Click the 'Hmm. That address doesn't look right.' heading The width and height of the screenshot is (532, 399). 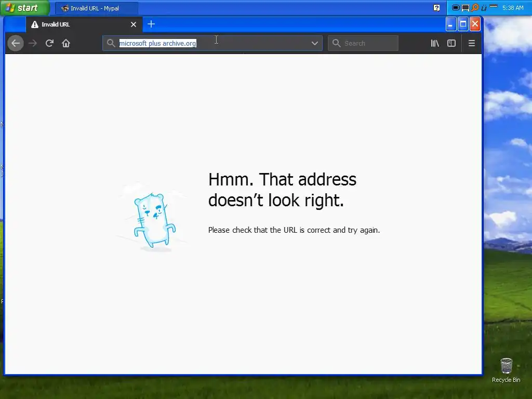coord(282,190)
